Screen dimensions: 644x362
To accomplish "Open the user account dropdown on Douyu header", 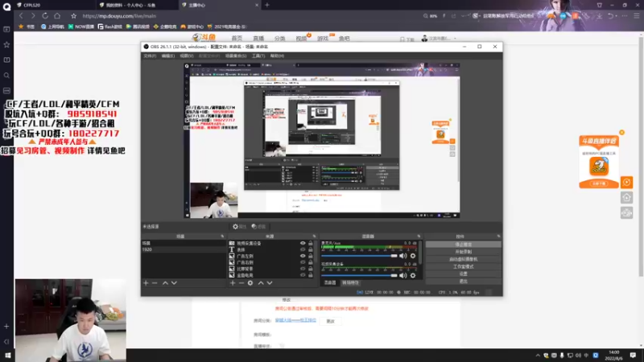I will pyautogui.click(x=439, y=39).
